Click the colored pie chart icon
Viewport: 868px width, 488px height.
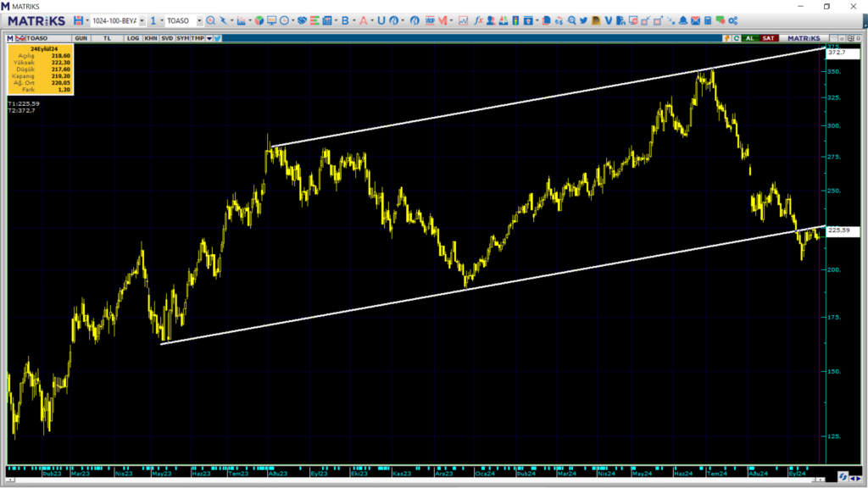[x=259, y=20]
